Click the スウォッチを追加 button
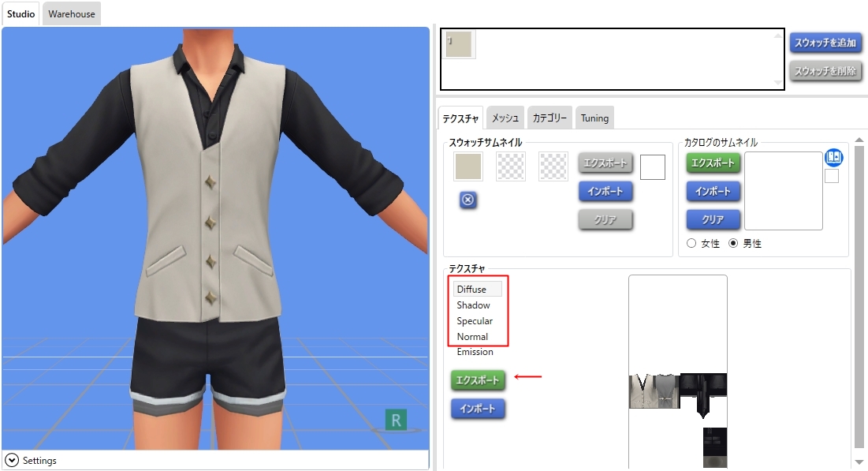 [x=825, y=43]
